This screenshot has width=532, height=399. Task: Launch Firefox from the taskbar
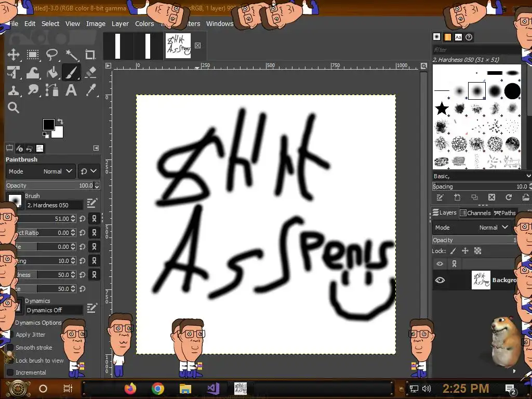(130, 389)
